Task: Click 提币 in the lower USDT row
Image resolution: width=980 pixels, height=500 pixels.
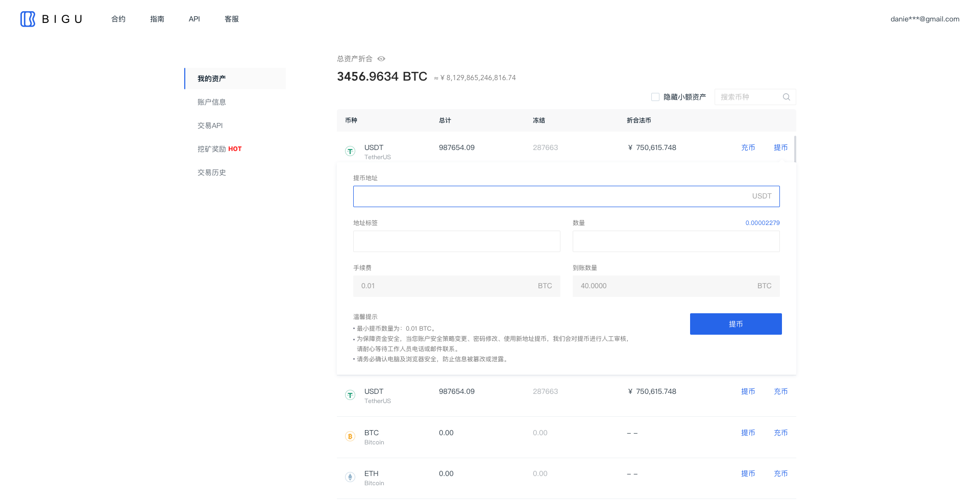Action: [748, 391]
